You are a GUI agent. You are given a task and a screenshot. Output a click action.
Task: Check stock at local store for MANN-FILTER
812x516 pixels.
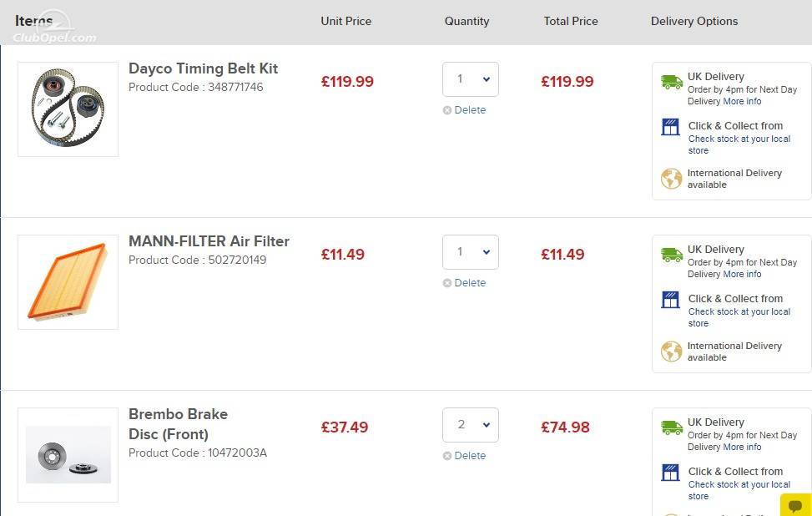coord(739,317)
